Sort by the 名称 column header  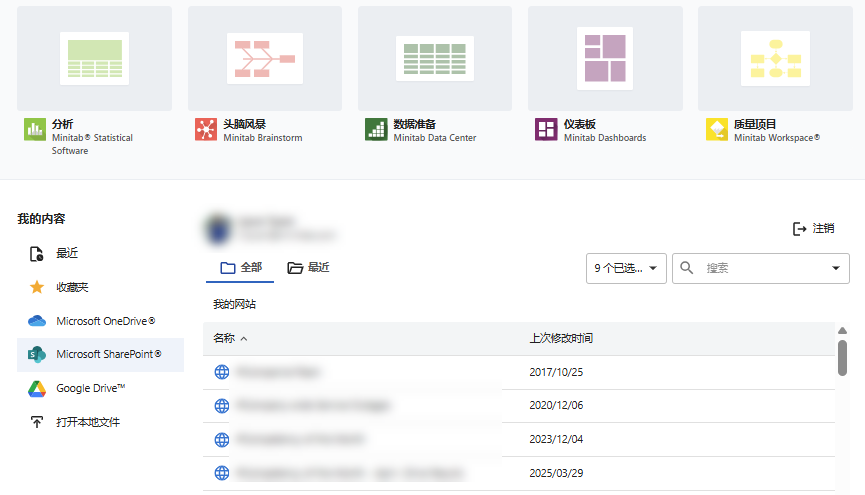(x=230, y=338)
